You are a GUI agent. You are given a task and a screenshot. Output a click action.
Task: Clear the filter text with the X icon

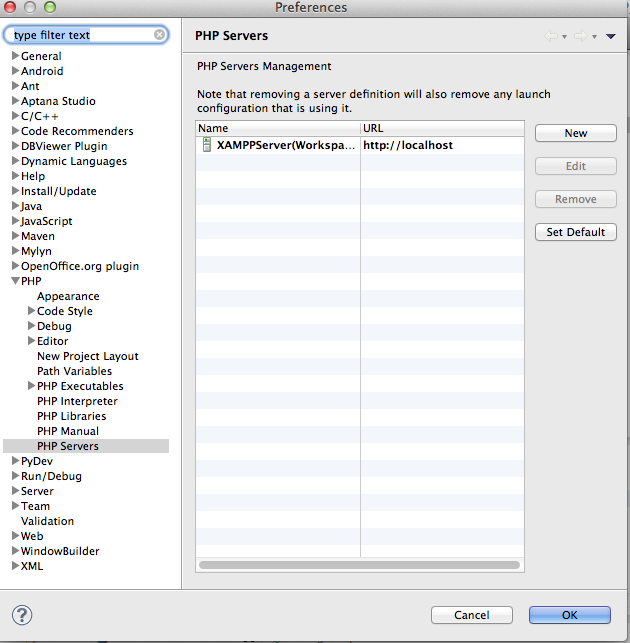160,34
